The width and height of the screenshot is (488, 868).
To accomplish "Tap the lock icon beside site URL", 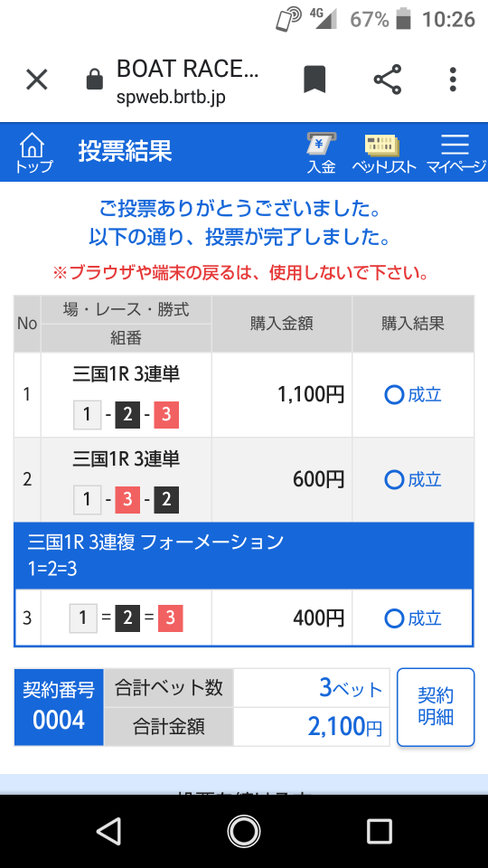I will [95, 80].
